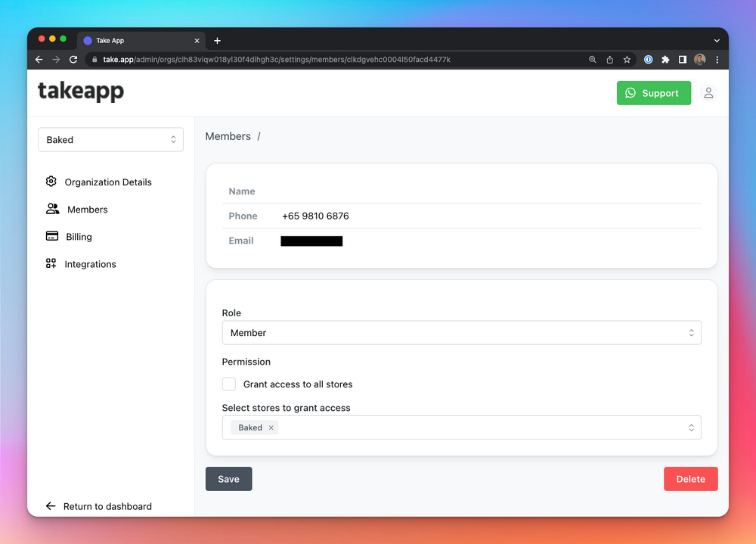Screen dimensions: 756x544
Task: Click the Name field label
Action: tap(242, 191)
